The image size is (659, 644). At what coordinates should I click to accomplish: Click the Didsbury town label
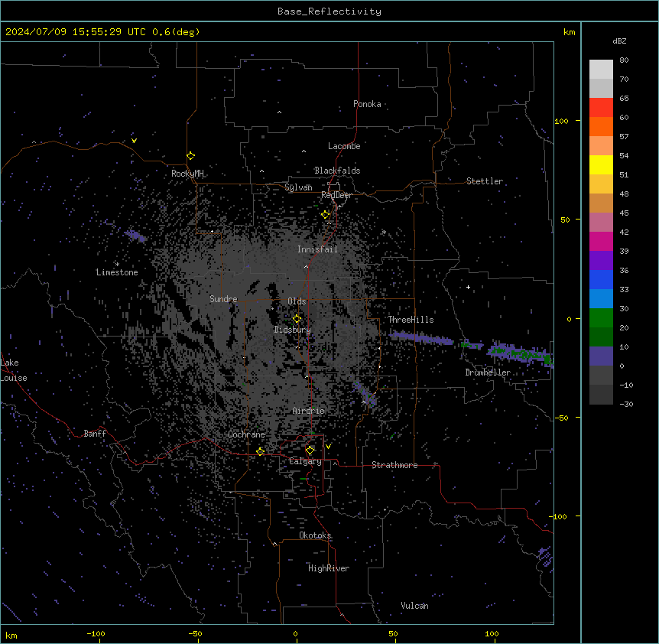pos(292,330)
